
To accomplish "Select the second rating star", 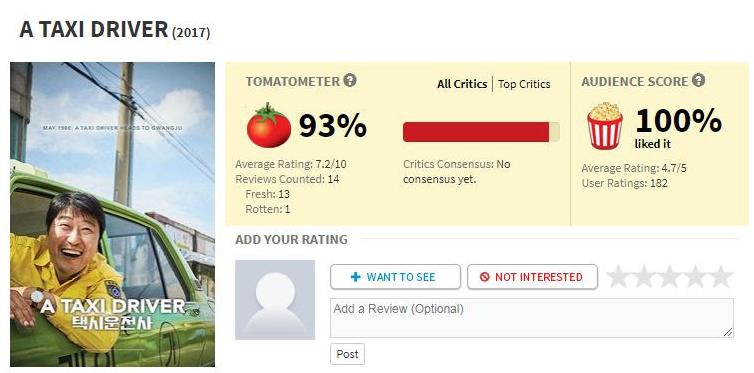I will pyautogui.click(x=643, y=277).
